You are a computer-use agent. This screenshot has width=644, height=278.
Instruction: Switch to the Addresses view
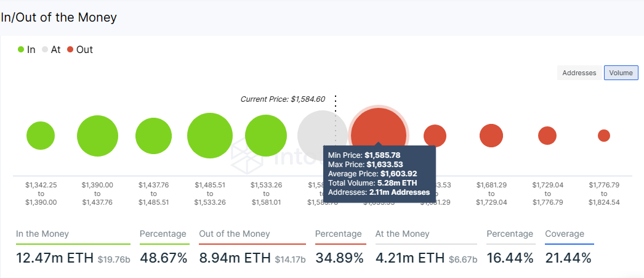[x=579, y=73]
